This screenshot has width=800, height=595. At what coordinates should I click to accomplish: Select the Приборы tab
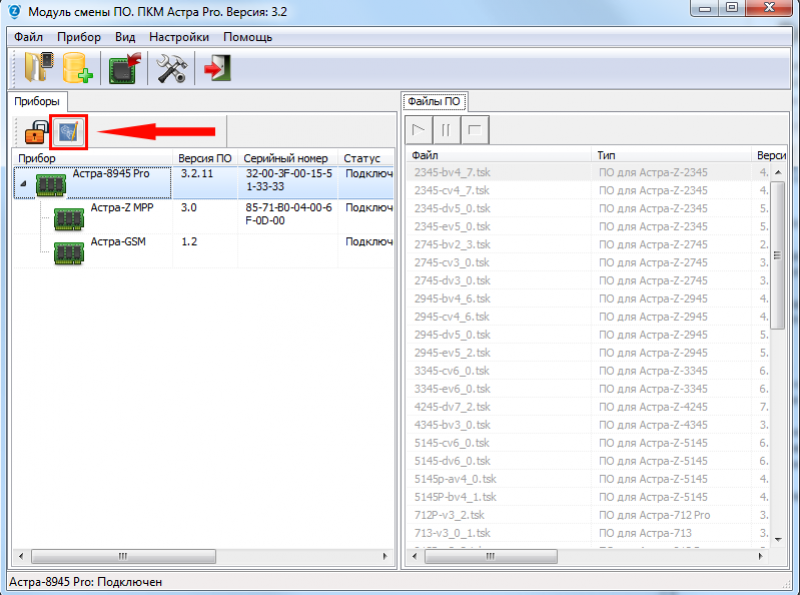37,101
